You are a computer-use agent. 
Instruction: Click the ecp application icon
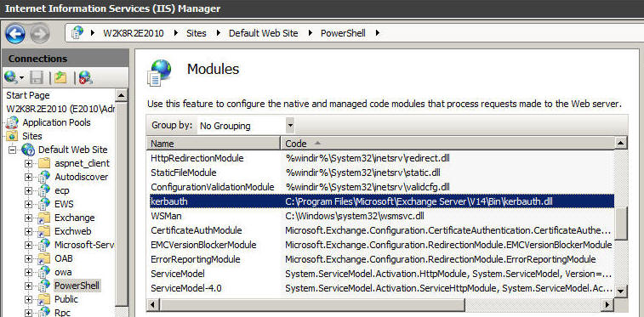click(x=44, y=190)
